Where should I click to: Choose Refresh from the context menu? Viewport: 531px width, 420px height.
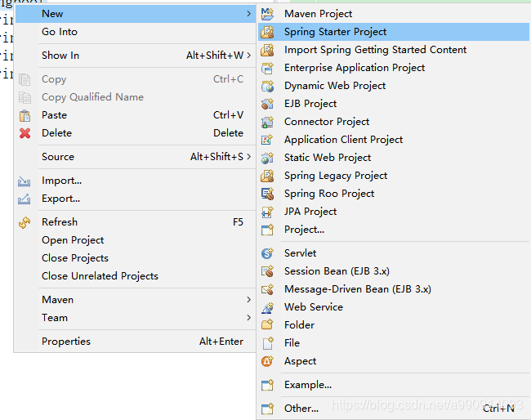point(135,222)
